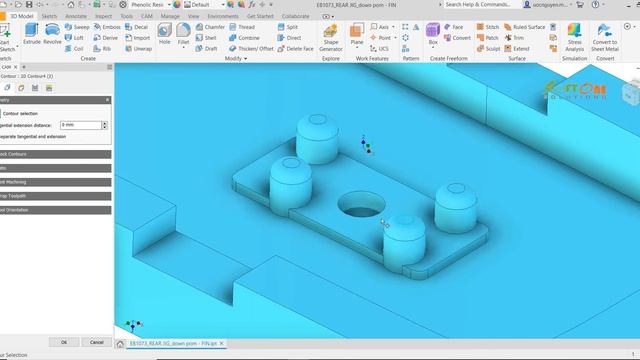The image size is (640, 360).
Task: Open the Plane dropdown arrow
Action: click(357, 48)
